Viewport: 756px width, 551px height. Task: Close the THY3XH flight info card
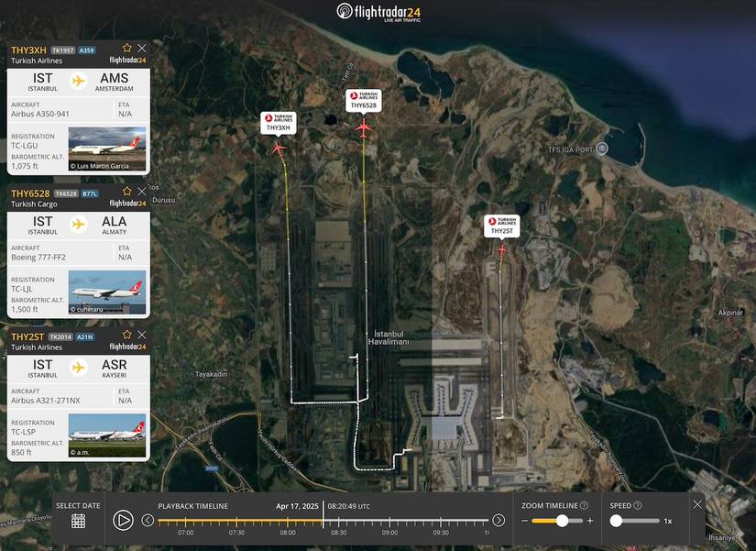[x=141, y=48]
